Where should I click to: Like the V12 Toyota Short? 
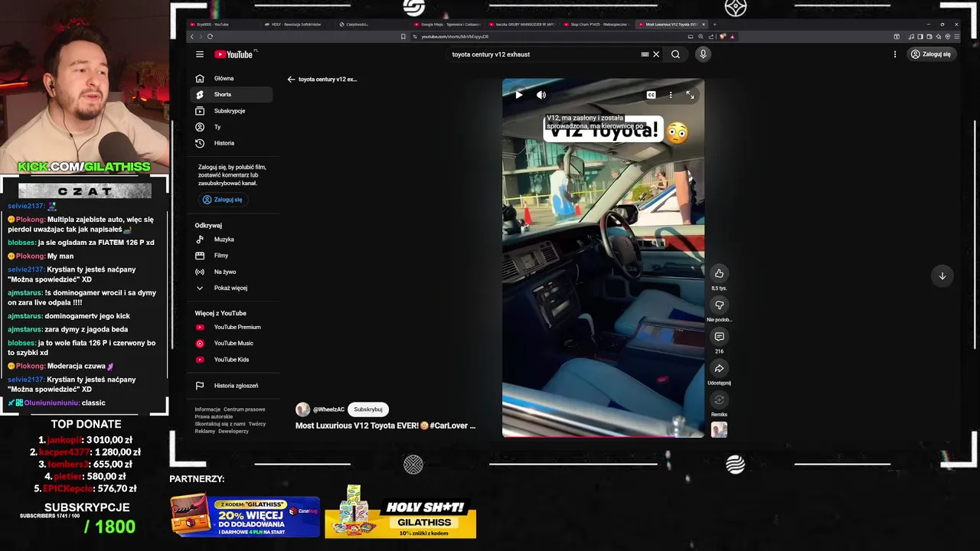(x=719, y=273)
